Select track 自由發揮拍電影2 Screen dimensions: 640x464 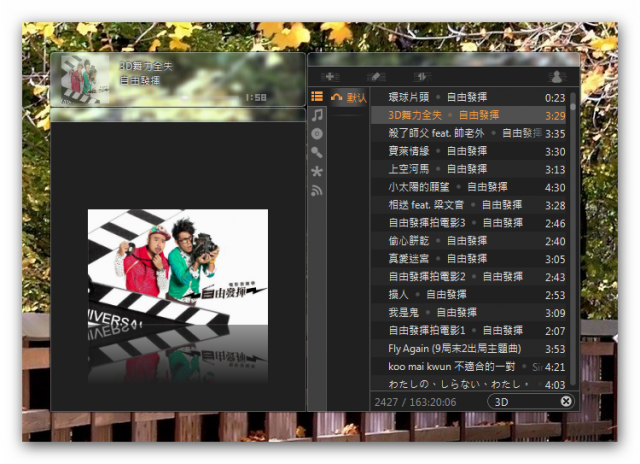468,277
